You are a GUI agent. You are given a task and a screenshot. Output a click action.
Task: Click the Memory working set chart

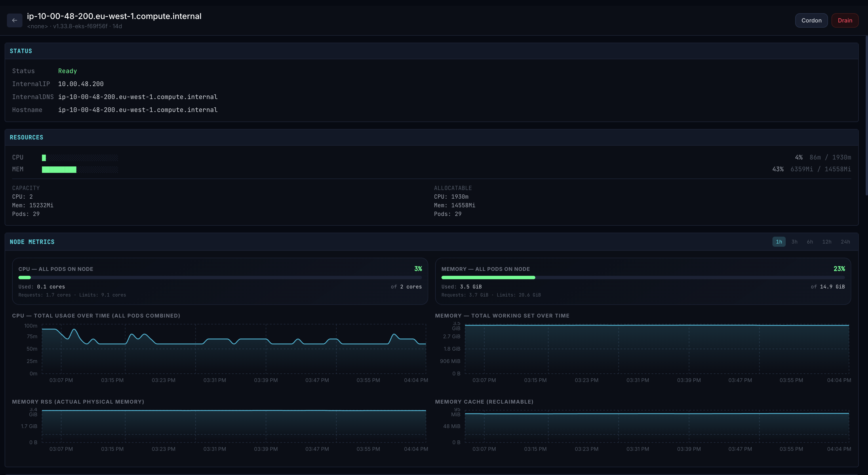click(x=656, y=349)
